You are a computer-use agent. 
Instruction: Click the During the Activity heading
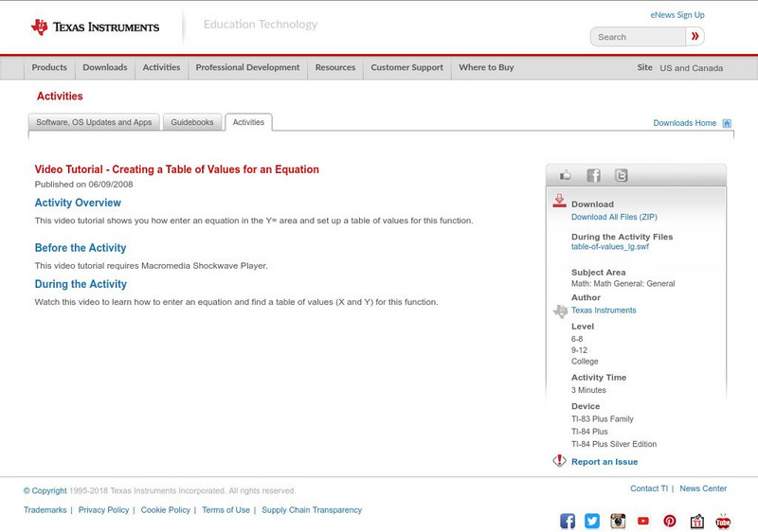point(81,284)
